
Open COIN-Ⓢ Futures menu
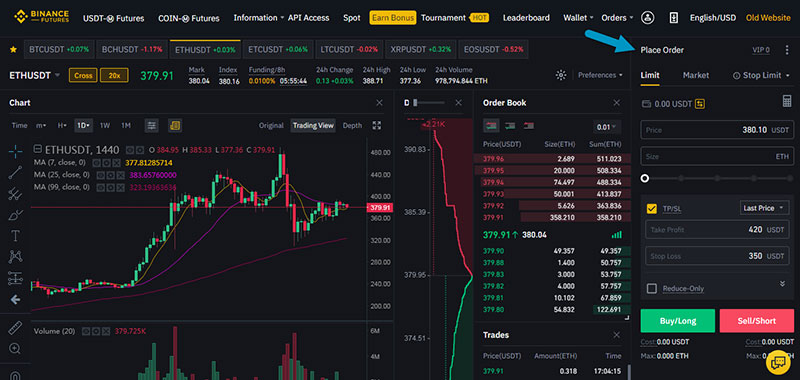[189, 18]
